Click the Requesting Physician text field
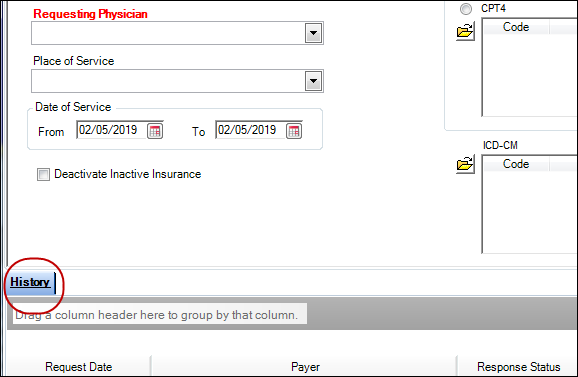The height and width of the screenshot is (377, 578). 168,33
